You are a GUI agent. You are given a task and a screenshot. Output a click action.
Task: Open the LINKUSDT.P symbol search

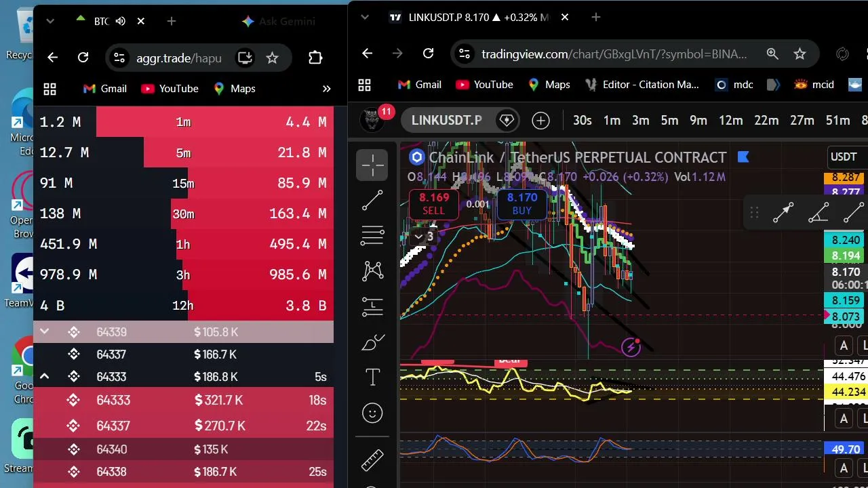click(447, 121)
